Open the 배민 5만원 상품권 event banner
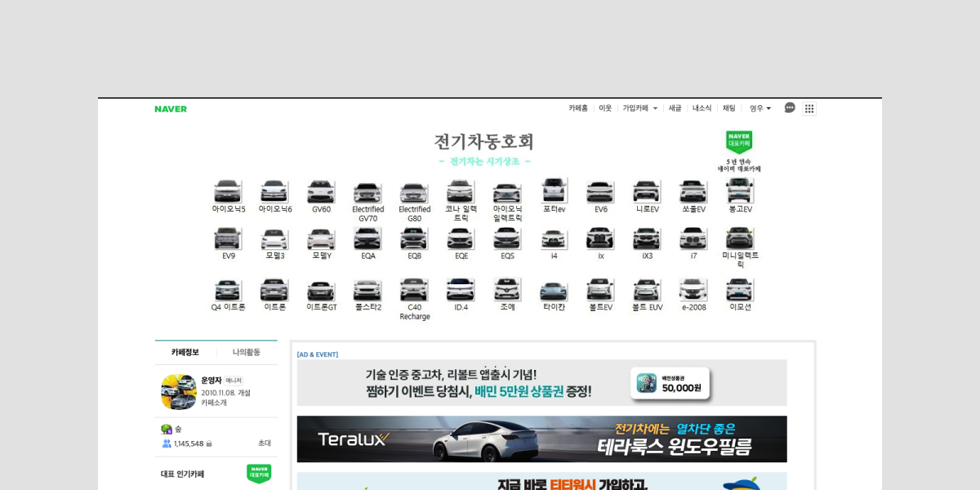 pyautogui.click(x=542, y=383)
